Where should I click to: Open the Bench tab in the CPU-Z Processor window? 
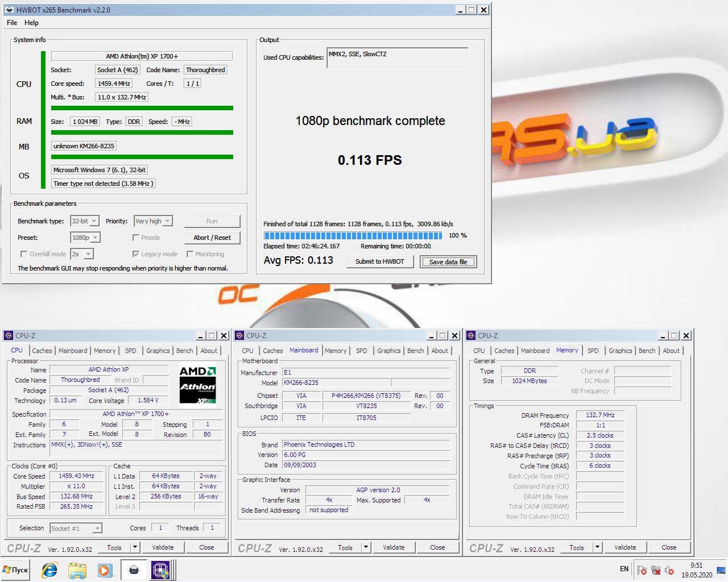pos(185,351)
